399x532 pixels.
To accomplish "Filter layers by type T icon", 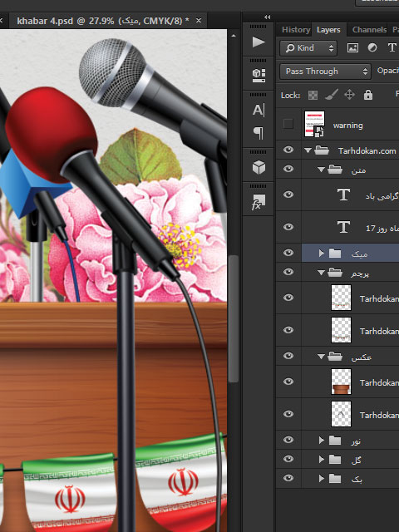I will (392, 47).
